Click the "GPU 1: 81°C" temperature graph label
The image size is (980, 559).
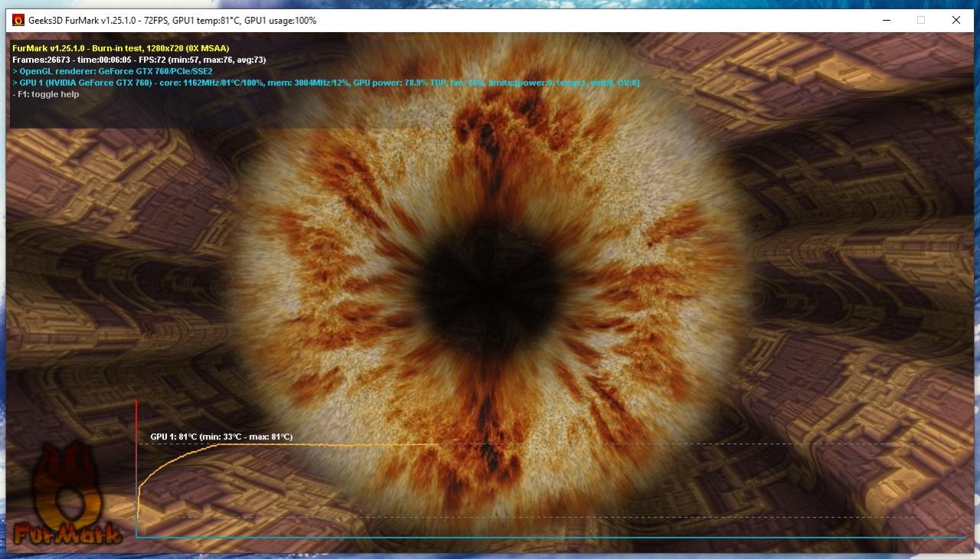(221, 436)
